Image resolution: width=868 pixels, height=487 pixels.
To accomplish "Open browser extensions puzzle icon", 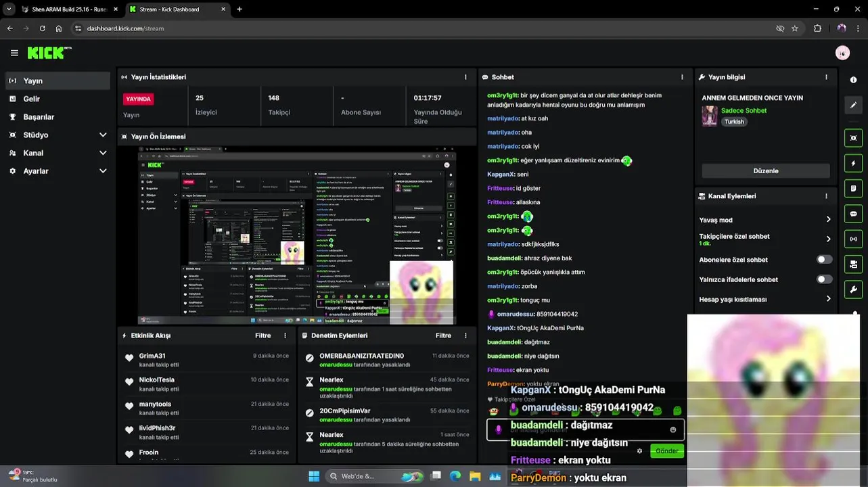I will coord(817,28).
